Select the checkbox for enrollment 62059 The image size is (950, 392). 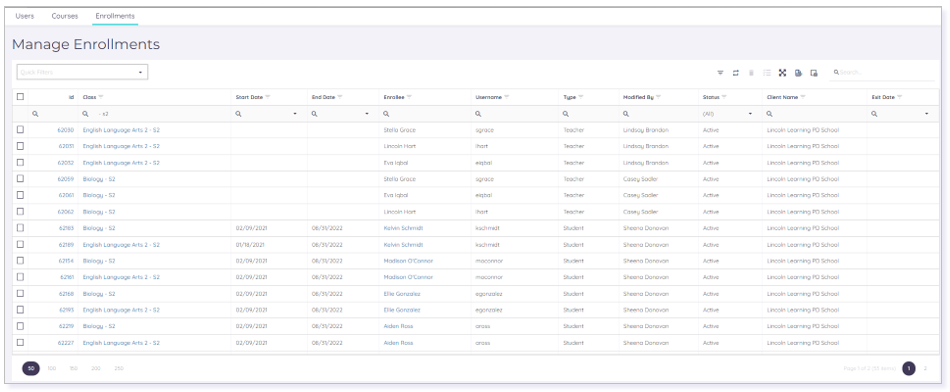point(21,179)
